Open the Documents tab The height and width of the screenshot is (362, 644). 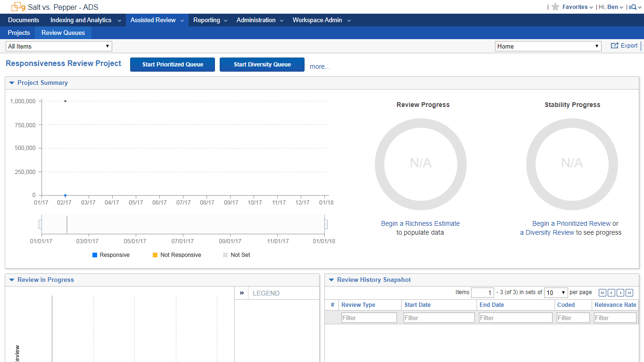point(24,20)
